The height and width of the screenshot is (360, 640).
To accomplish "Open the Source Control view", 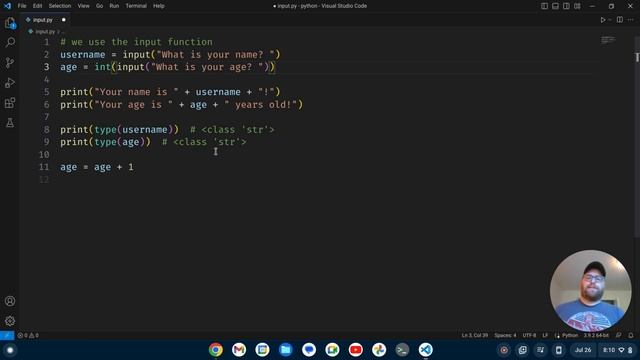I will (x=10, y=62).
